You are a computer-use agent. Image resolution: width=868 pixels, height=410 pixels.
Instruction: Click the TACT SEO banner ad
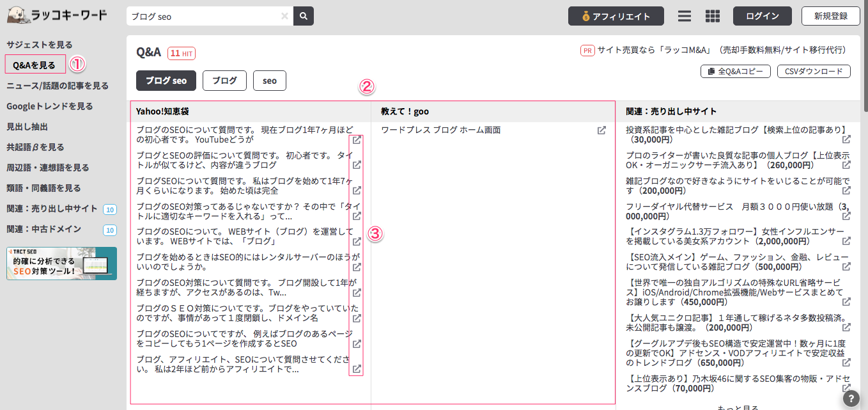click(x=61, y=264)
